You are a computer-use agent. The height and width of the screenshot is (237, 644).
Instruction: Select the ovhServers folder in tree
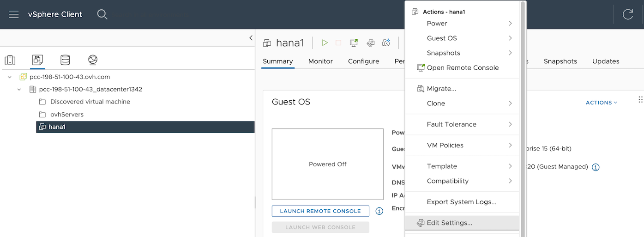click(x=66, y=114)
